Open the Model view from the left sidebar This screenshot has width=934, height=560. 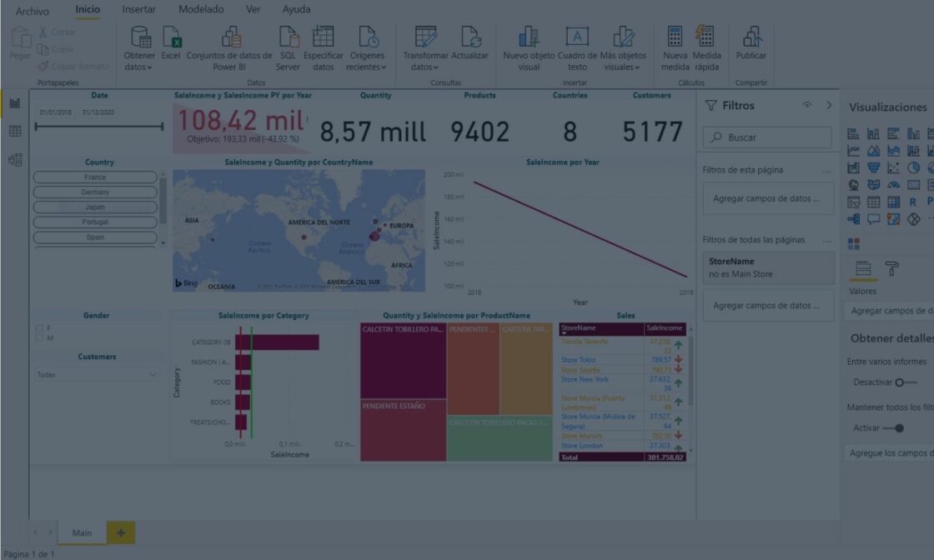click(x=14, y=160)
